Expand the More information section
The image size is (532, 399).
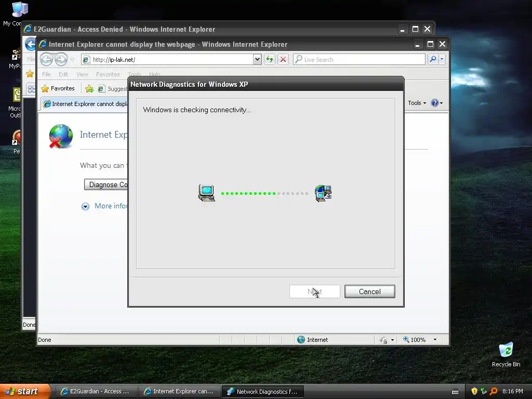pyautogui.click(x=104, y=206)
